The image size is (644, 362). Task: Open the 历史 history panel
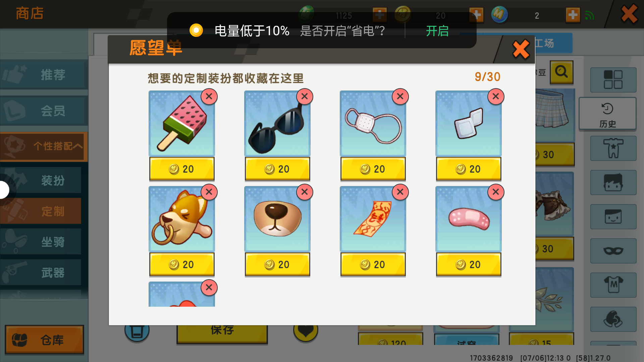coord(607,114)
